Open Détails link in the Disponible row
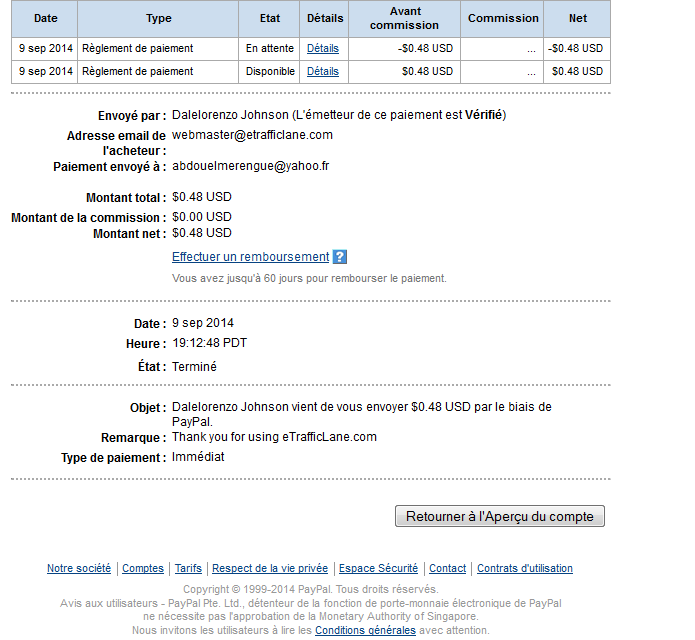Viewport: 695px width, 640px height. coord(323,71)
